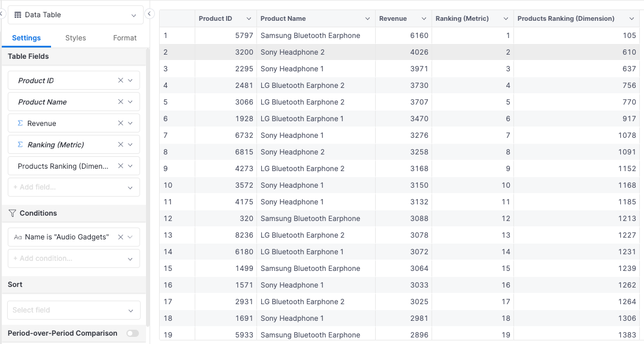
Task: Click the Name is "Audio Gadgets" condition
Action: coord(74,237)
